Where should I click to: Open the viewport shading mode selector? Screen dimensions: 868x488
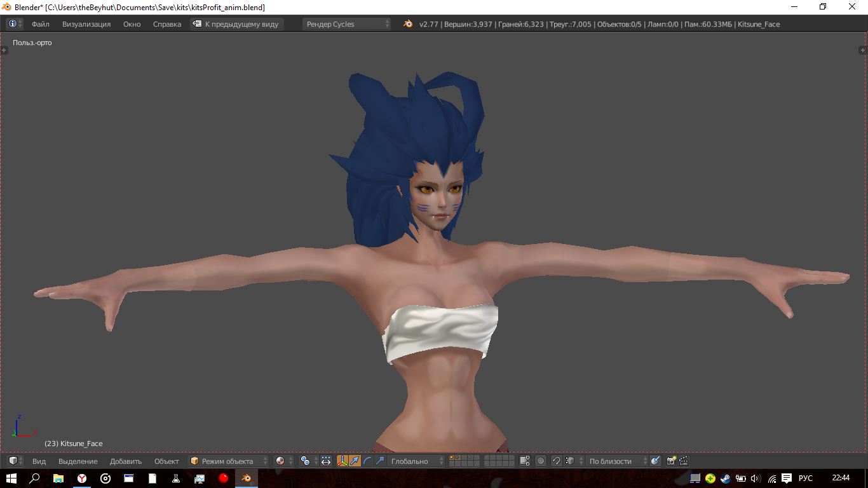(284, 461)
